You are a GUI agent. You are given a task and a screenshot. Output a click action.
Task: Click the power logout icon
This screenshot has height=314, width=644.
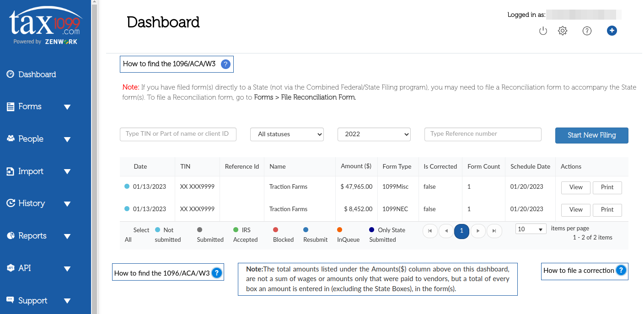pyautogui.click(x=543, y=31)
